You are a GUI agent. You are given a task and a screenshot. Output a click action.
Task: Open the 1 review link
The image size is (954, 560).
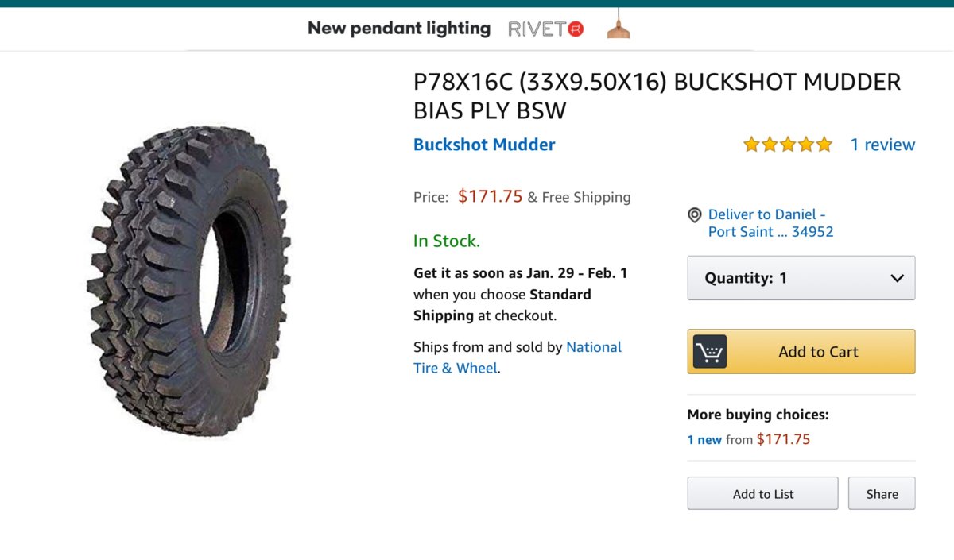(x=882, y=145)
